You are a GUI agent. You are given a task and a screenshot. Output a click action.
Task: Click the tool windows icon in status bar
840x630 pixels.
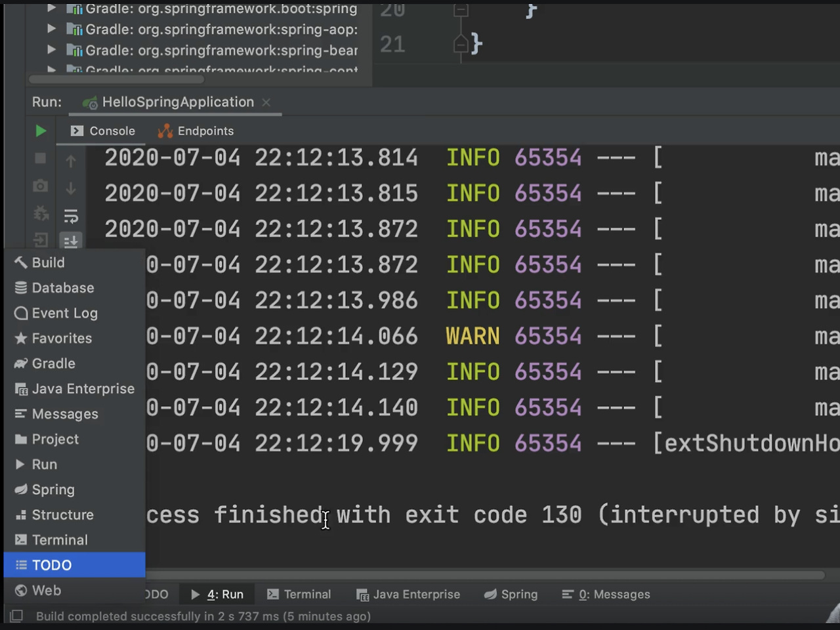(x=16, y=616)
